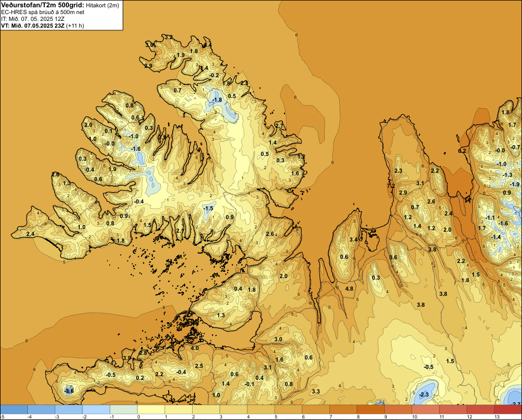
Task: Click the 'EC-HRES spá brúuð á 500m net' line
Action: pyautogui.click(x=43, y=12)
